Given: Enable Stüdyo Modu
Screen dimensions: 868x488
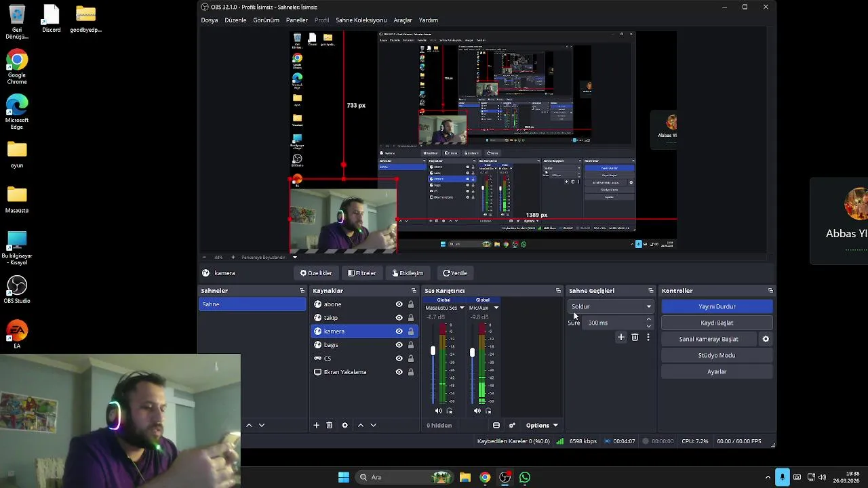Looking at the screenshot, I should pyautogui.click(x=717, y=355).
